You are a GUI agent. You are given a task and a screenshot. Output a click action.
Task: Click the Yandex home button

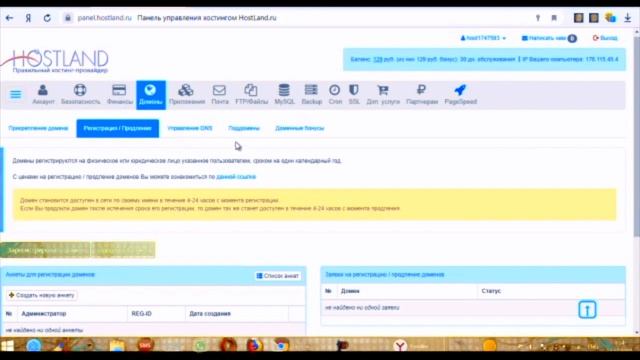pyautogui.click(x=28, y=18)
